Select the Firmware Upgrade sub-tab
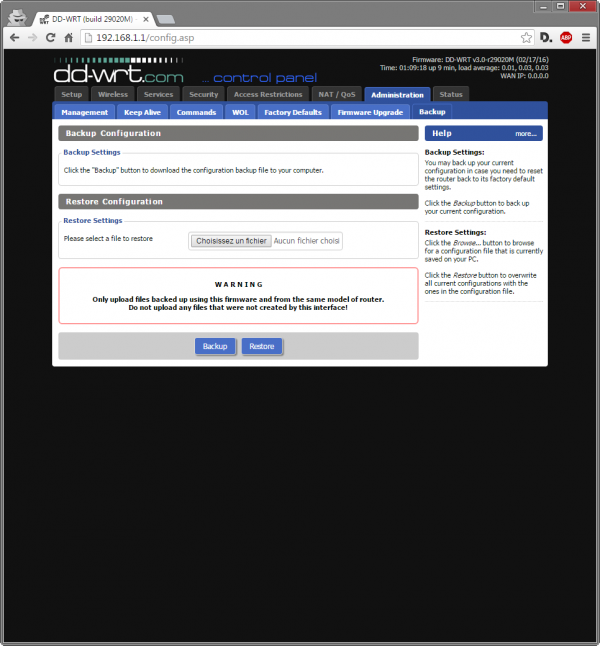The height and width of the screenshot is (646, 600). click(x=370, y=112)
